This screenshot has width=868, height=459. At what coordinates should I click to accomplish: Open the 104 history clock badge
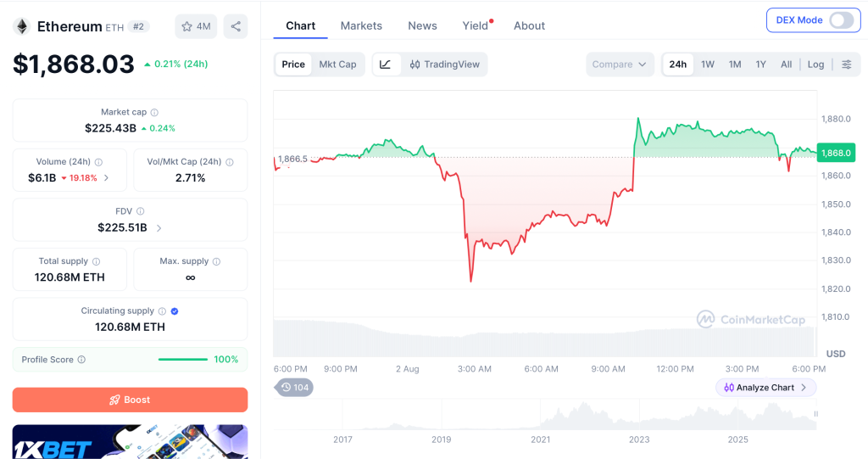coord(294,388)
